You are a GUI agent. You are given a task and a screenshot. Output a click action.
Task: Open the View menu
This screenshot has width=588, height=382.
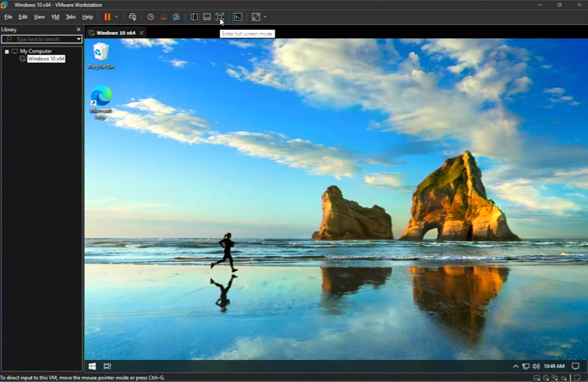39,17
